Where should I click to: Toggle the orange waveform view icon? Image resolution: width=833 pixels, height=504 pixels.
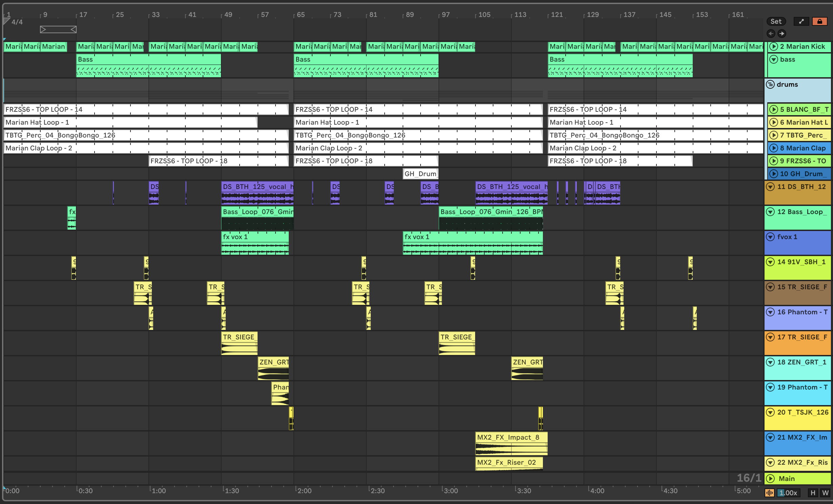[x=769, y=493]
